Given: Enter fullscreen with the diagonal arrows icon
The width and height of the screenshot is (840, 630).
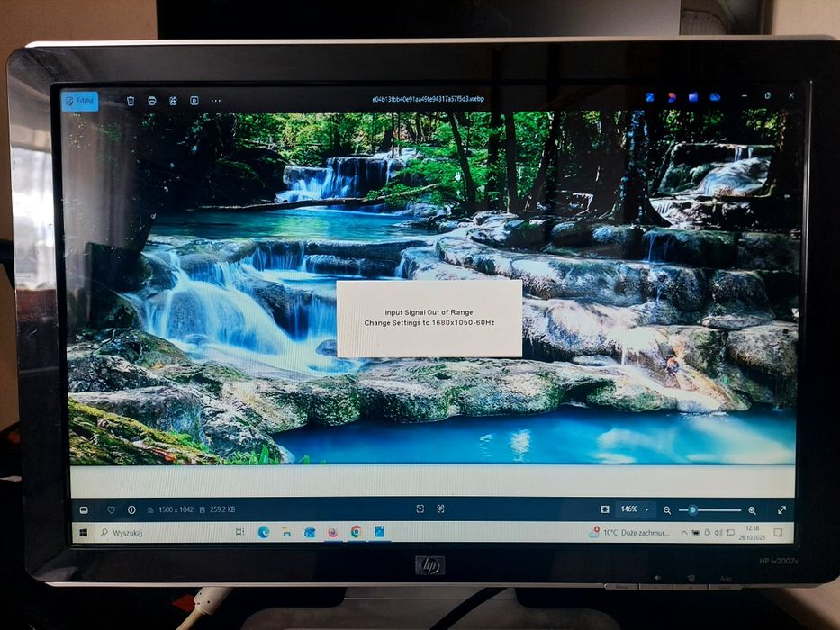Looking at the screenshot, I should [x=781, y=510].
